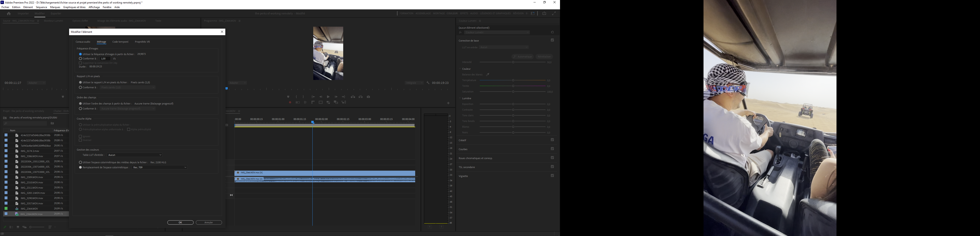
Task: Open the Séquence menu
Action: [42, 7]
